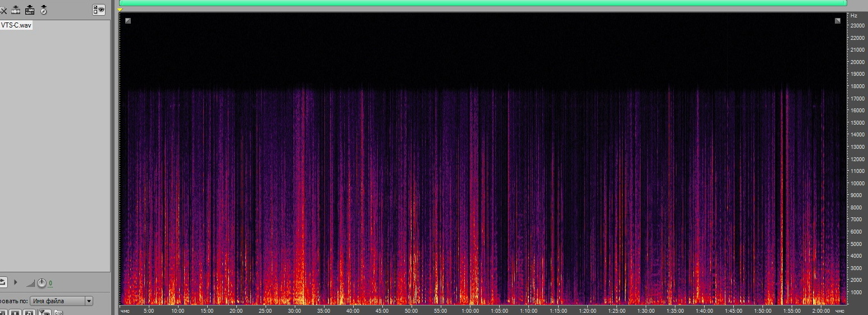
Task: Insert file into CD list icon
Action: coord(43,10)
